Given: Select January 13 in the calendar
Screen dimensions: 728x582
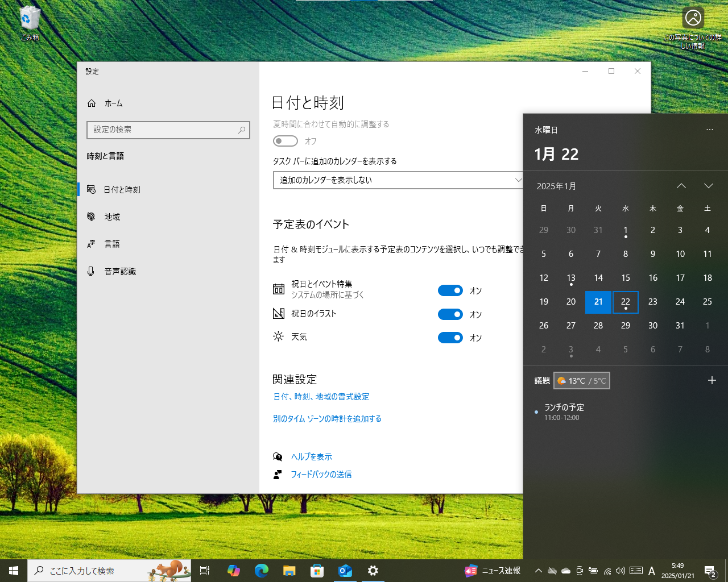Looking at the screenshot, I should click(571, 278).
